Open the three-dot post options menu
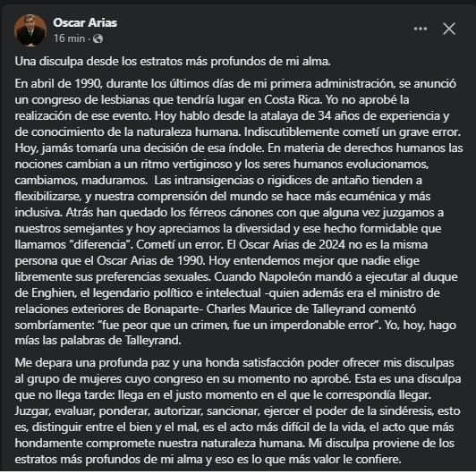Screen dimensions: 476x474 coord(421,29)
